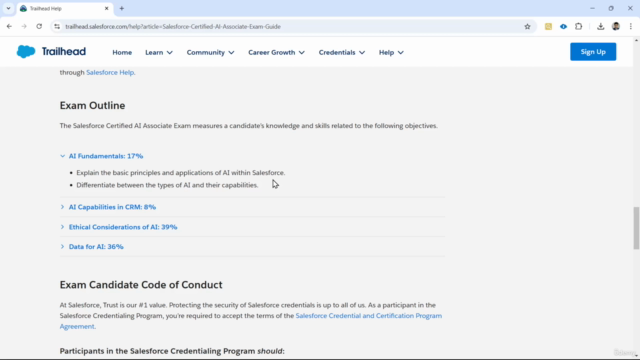Image resolution: width=640 pixels, height=360 pixels.
Task: Expand Ethical Considerations of AI: 39% section
Action: [x=119, y=227]
